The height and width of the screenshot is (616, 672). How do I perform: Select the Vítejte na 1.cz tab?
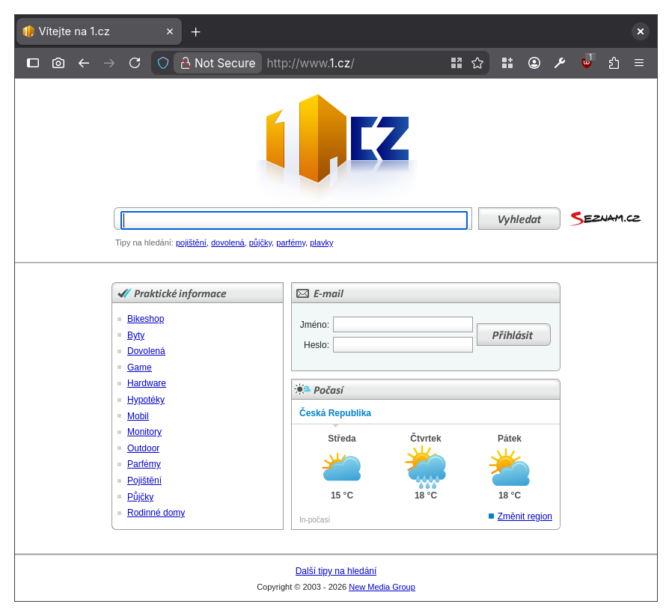[x=99, y=31]
